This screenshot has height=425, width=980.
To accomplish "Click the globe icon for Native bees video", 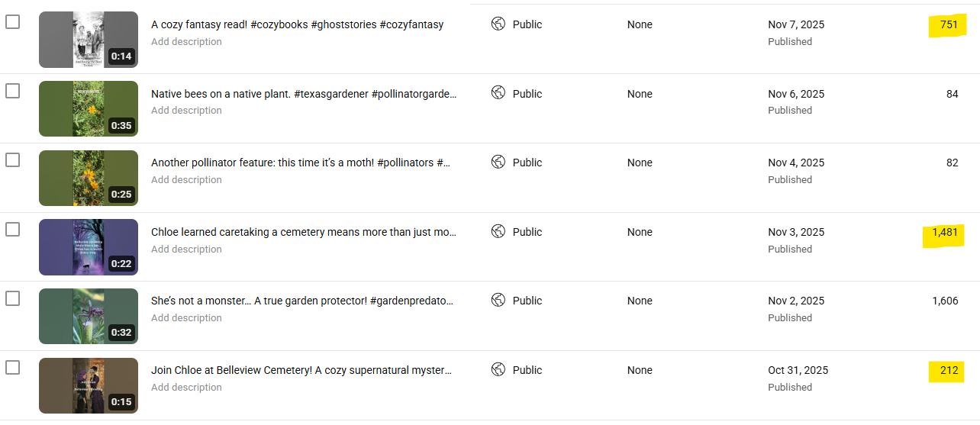I will coord(498,93).
